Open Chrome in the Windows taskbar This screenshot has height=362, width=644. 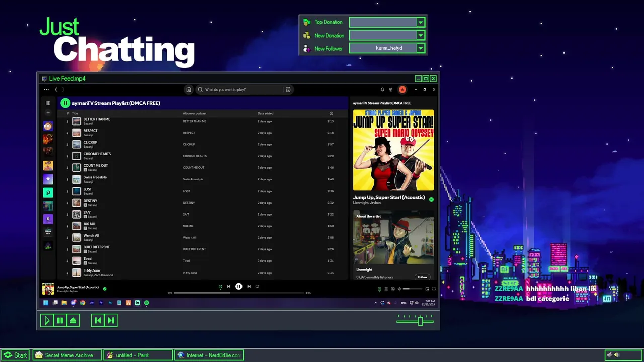pos(83,303)
